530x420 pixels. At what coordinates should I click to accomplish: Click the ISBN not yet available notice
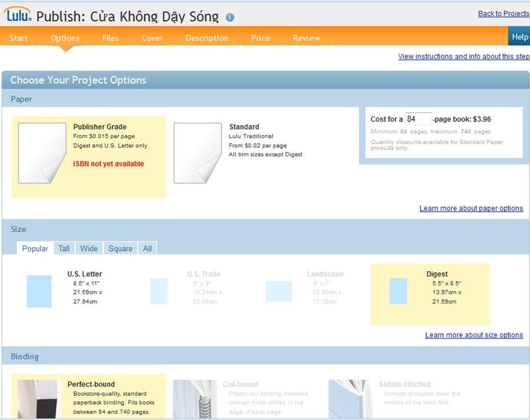coord(108,164)
